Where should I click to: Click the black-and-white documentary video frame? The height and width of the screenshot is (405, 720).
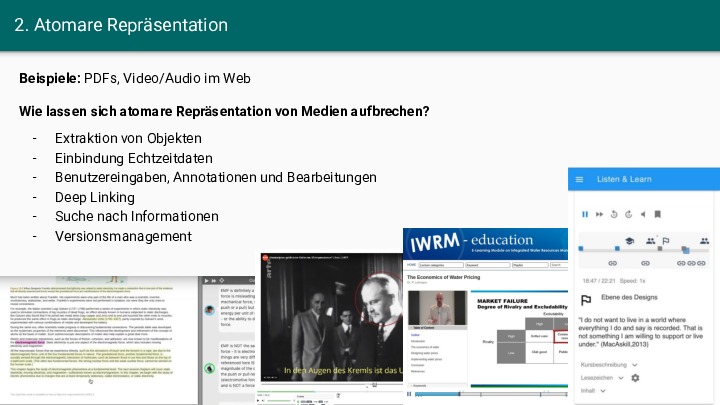tap(330, 320)
